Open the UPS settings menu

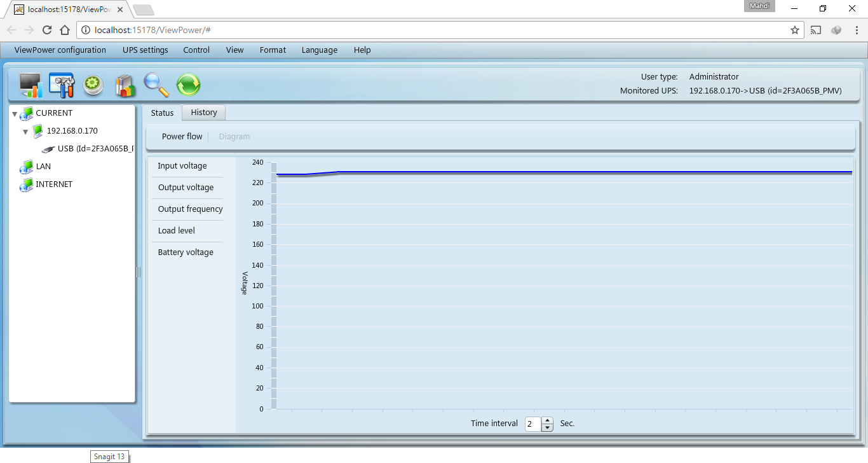146,50
